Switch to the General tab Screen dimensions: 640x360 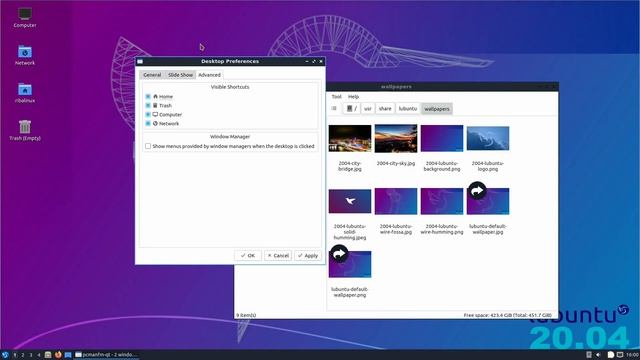click(x=152, y=75)
